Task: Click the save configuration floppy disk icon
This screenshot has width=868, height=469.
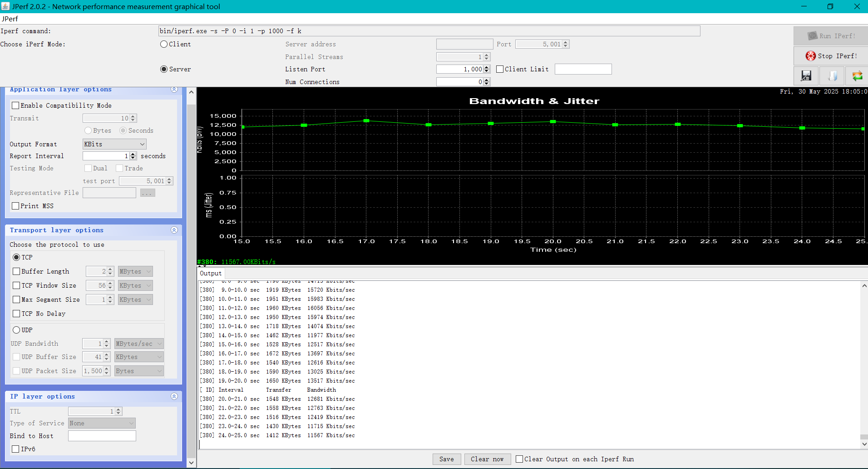Action: [x=806, y=76]
